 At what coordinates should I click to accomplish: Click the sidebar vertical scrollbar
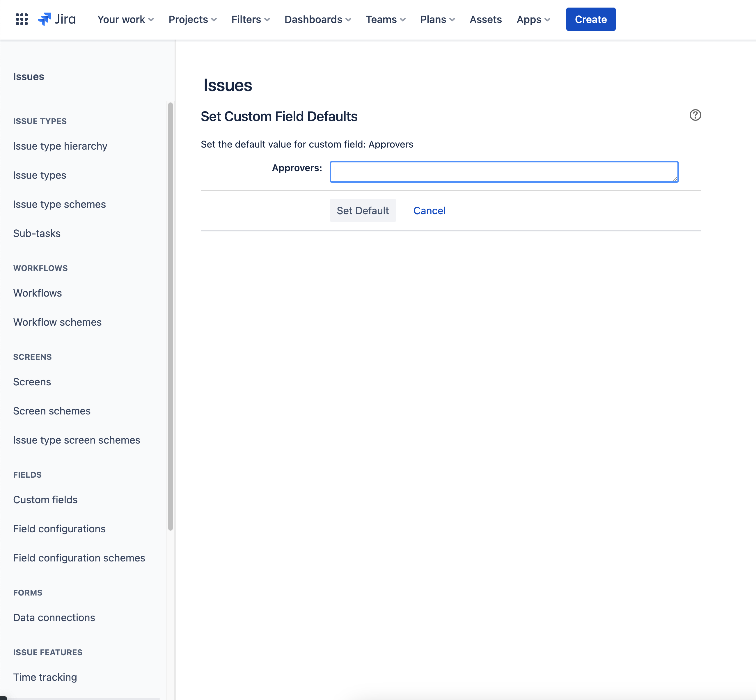click(171, 316)
